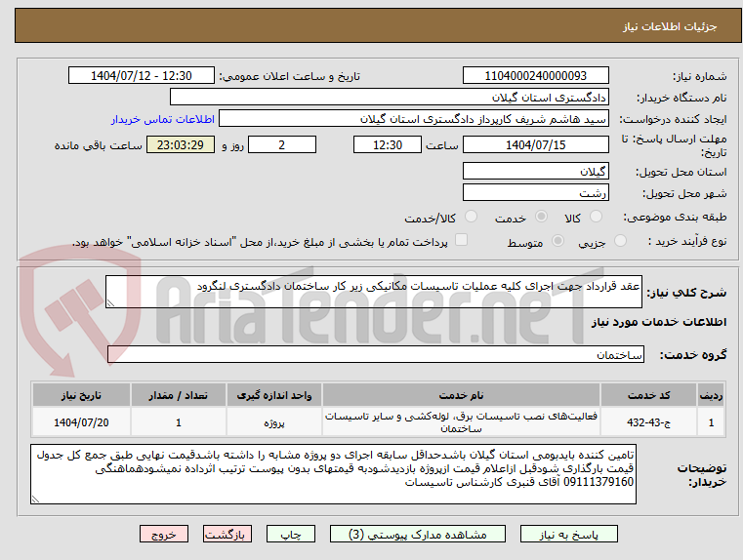Click buyer organization field دادگستری استان گیلان
The image size is (743, 560).
click(389, 97)
